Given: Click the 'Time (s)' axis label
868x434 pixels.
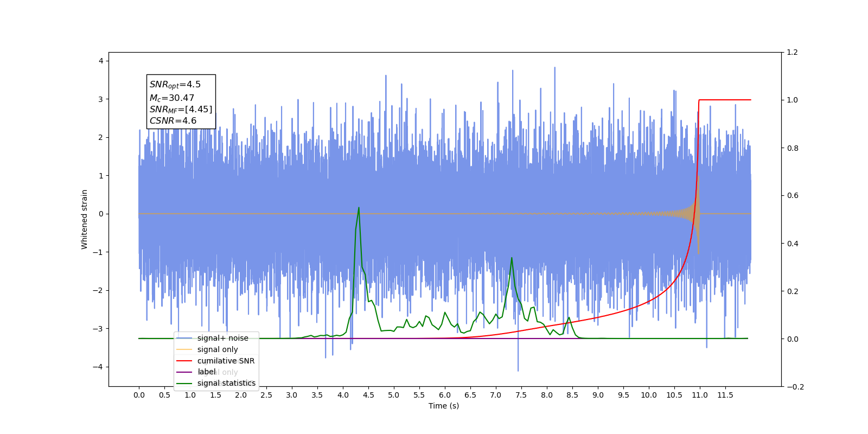Looking at the screenshot, I should (x=444, y=406).
